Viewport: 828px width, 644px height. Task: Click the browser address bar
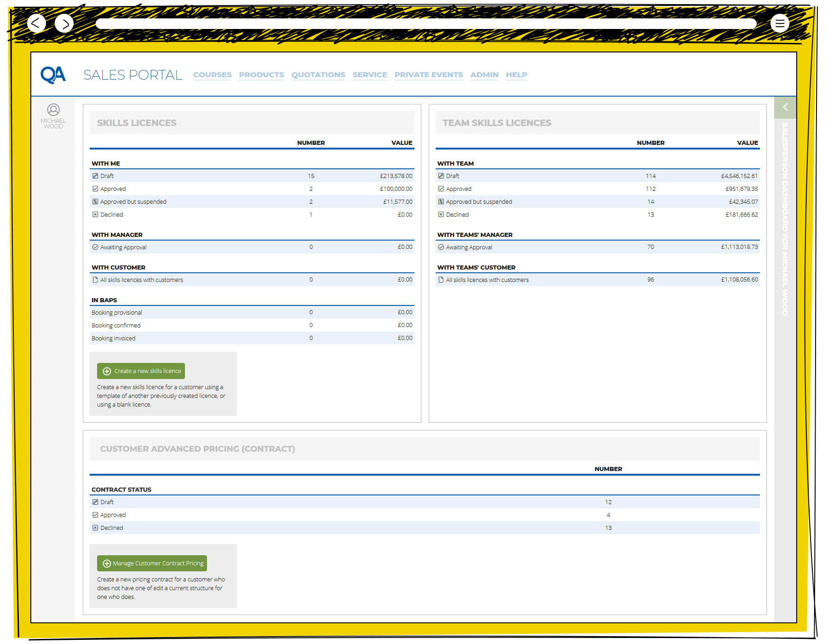pyautogui.click(x=425, y=23)
